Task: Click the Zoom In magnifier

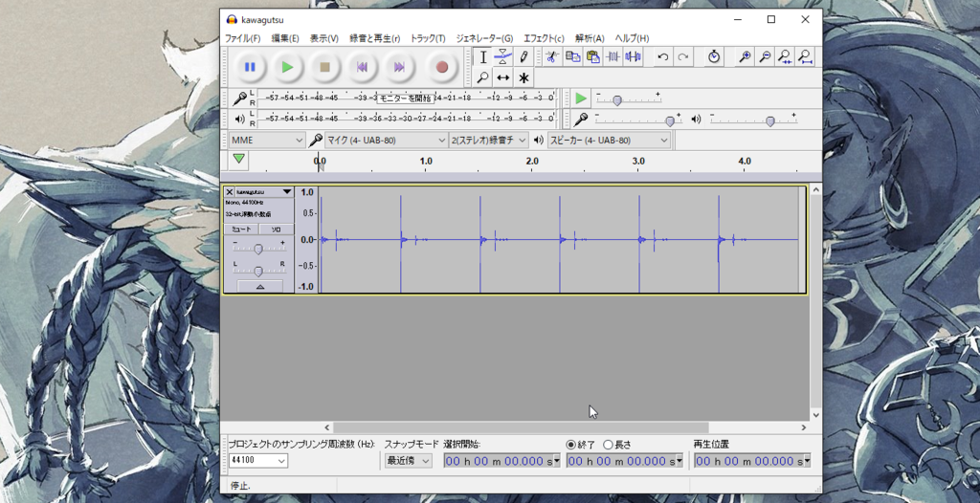Action: click(x=745, y=56)
